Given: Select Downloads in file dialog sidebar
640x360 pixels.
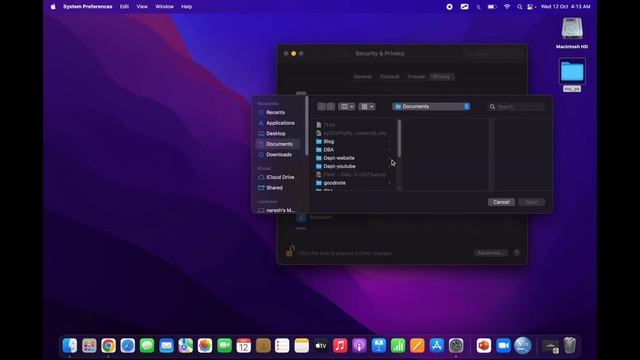Looking at the screenshot, I should [x=278, y=155].
